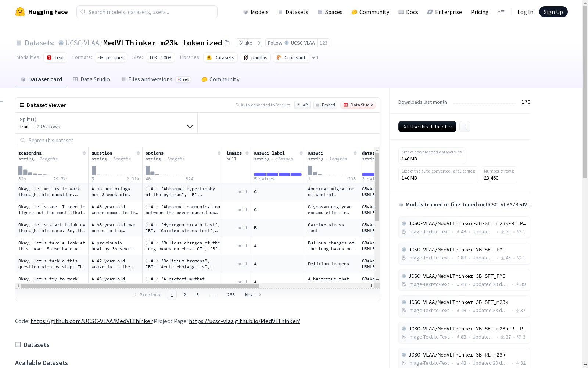Open Community in the top navigation
The height and width of the screenshot is (368, 588).
(x=370, y=12)
